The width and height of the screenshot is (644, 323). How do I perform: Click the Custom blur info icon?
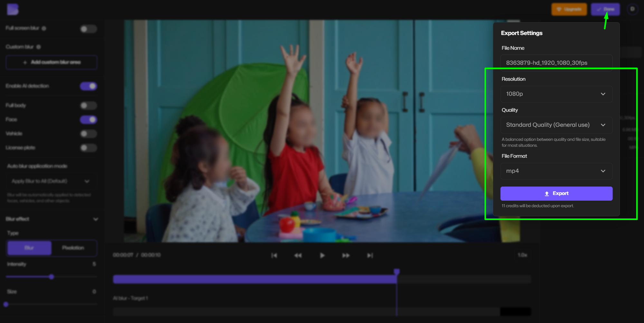click(x=39, y=47)
